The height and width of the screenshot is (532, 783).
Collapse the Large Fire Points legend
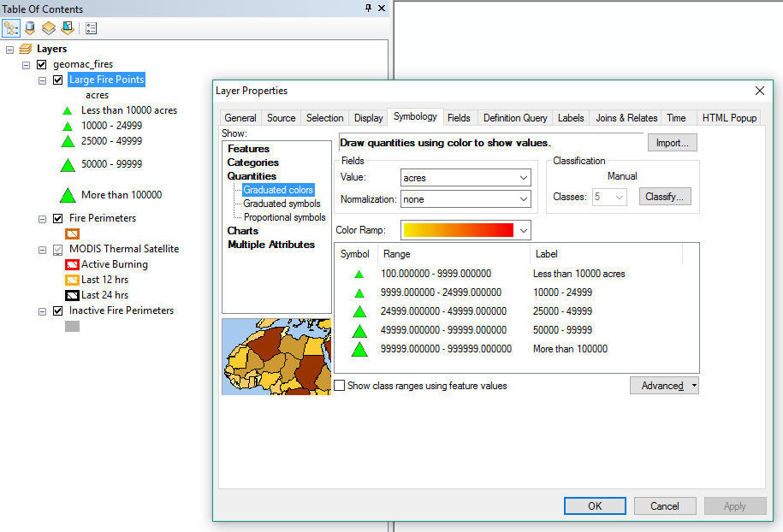(x=43, y=80)
